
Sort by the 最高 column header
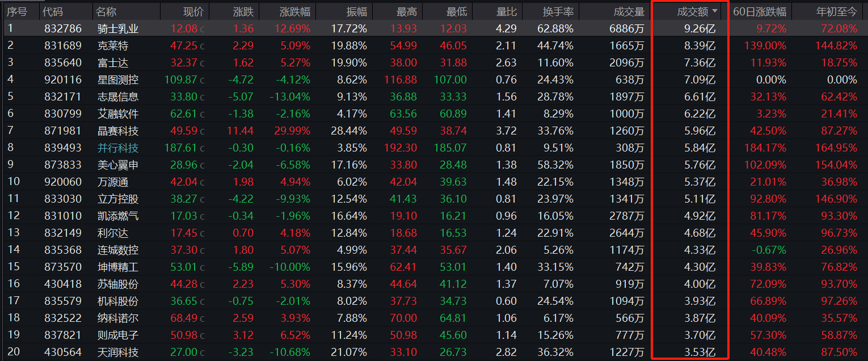[406, 11]
